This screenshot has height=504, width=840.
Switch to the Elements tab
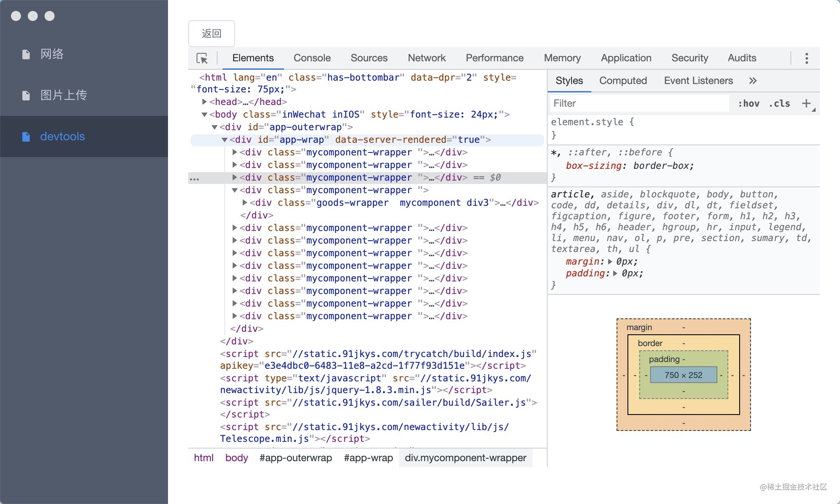click(253, 58)
